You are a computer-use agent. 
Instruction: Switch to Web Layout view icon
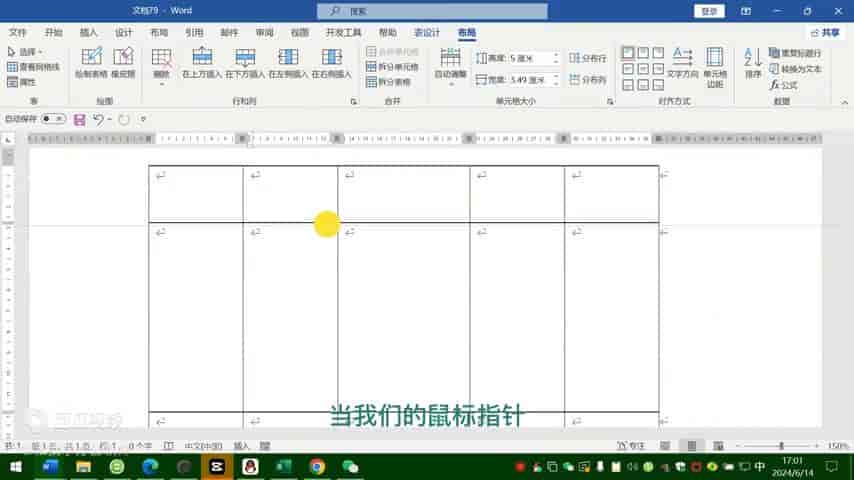pos(718,446)
